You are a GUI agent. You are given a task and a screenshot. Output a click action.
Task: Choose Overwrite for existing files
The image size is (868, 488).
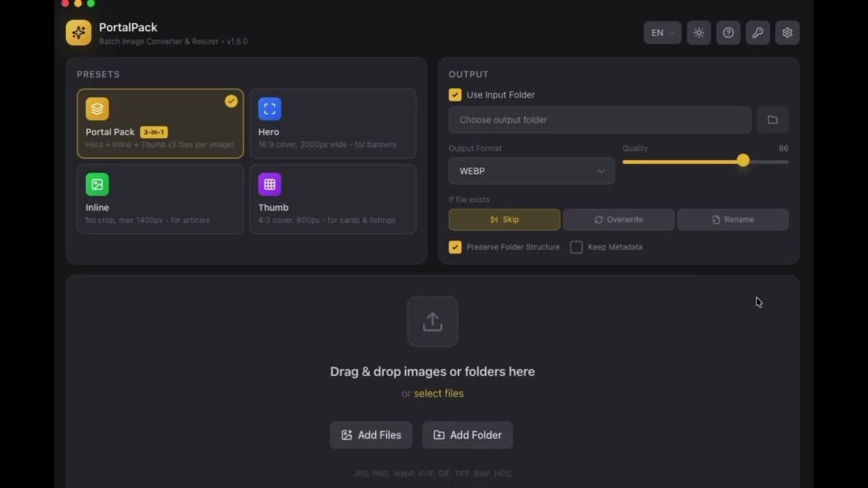618,220
